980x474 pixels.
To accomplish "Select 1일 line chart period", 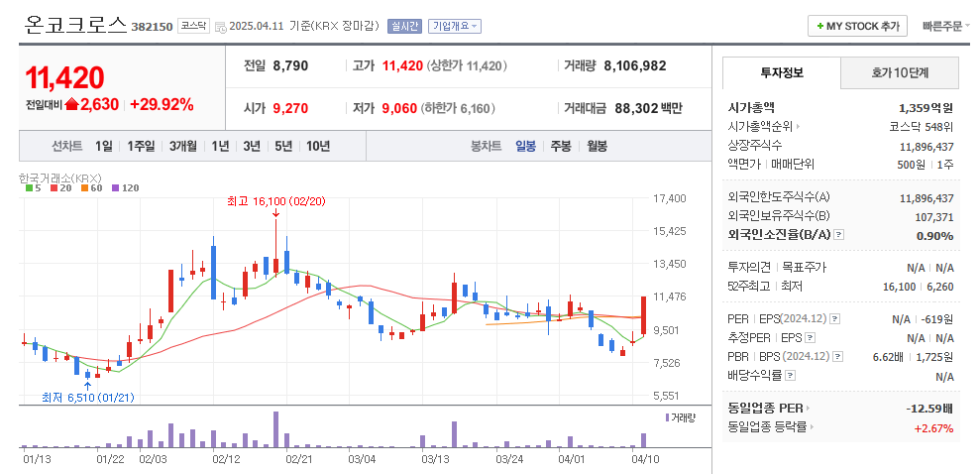I will point(104,147).
